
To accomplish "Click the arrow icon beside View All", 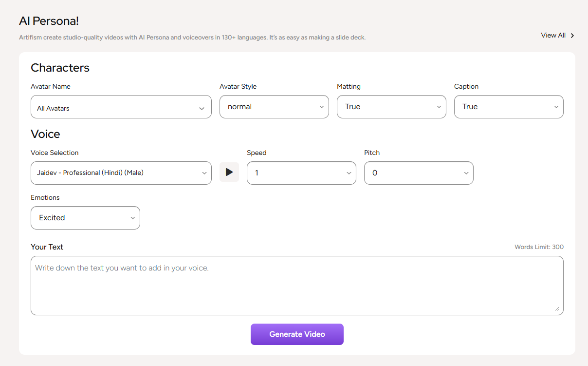I will 572,36.
